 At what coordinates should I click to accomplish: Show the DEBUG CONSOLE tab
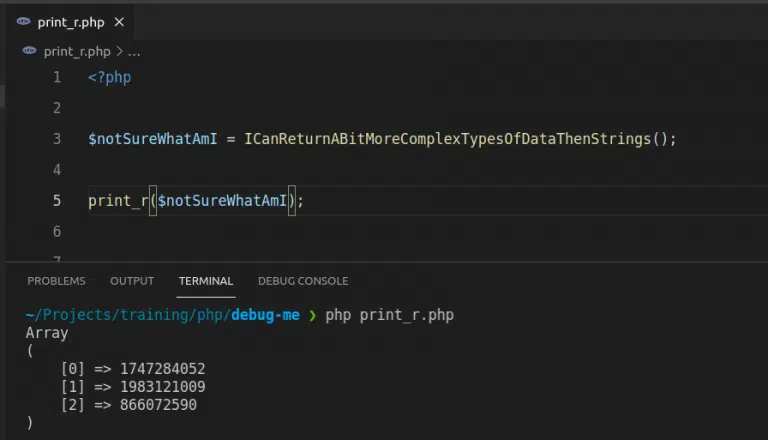pyautogui.click(x=303, y=281)
